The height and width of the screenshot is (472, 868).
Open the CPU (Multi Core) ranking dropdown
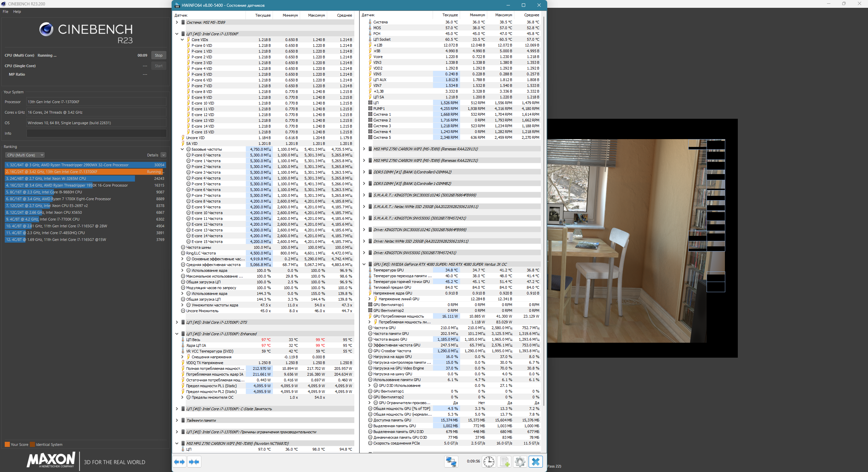click(25, 155)
